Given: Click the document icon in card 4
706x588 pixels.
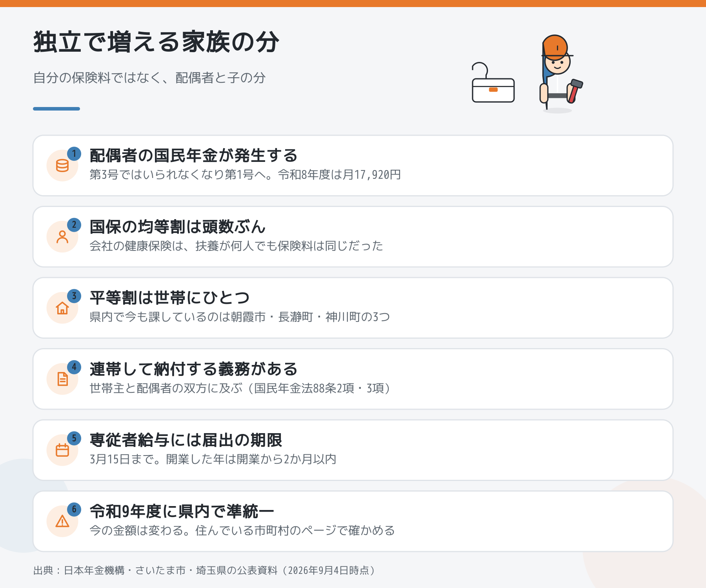Looking at the screenshot, I should [62, 379].
